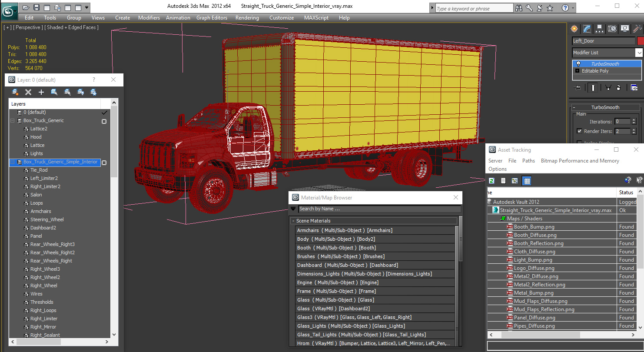Toggle the TurboSmooth lightbulb on or off
The height and width of the screenshot is (352, 644).
578,64
